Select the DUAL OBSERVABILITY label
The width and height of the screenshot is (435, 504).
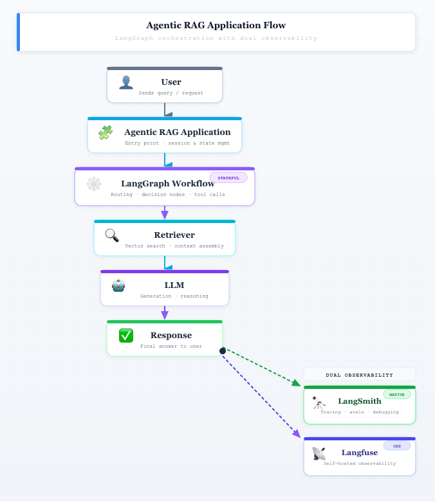point(359,375)
